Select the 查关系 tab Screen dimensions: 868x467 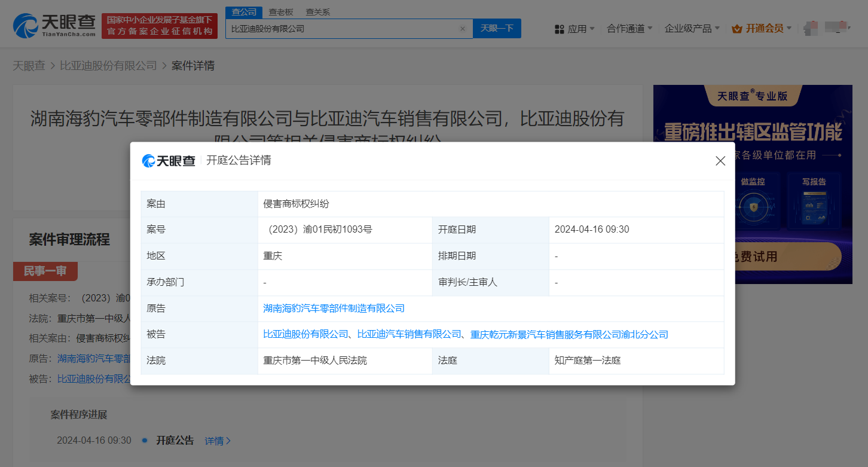[317, 11]
